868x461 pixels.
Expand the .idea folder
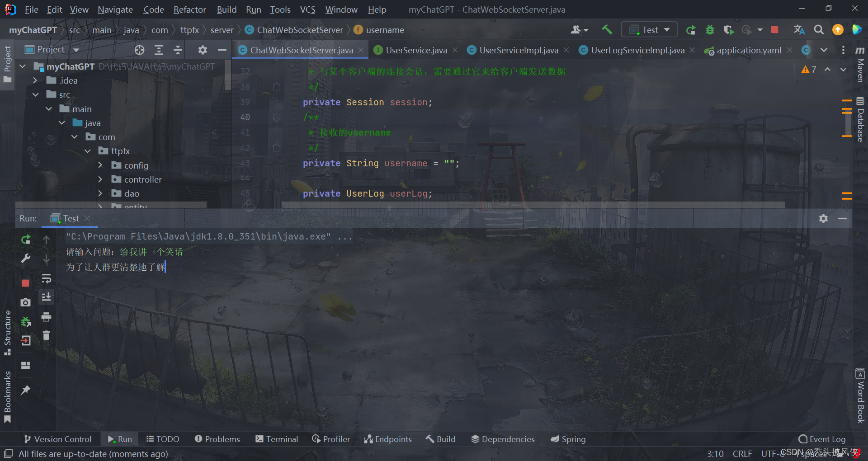[x=35, y=80]
